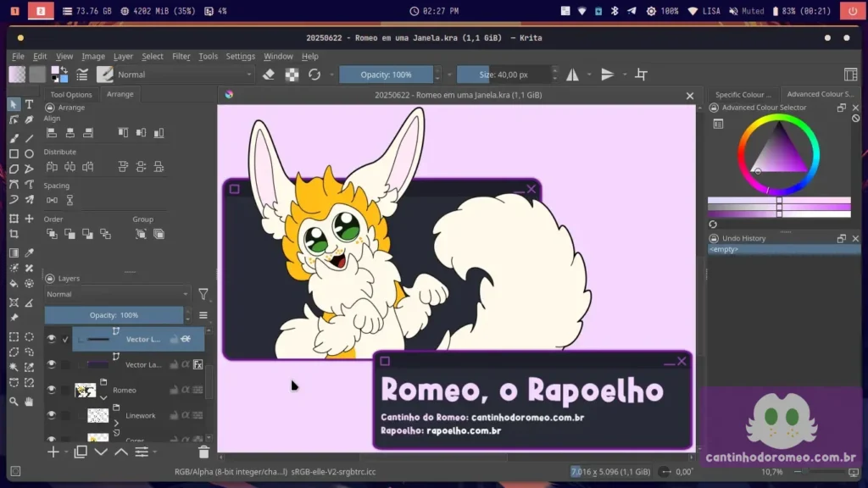The height and width of the screenshot is (488, 868).
Task: Delete the layer with trash icon
Action: coord(203,452)
